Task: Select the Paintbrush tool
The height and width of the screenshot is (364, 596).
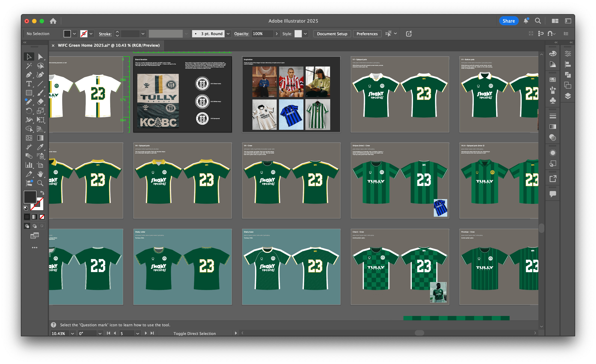Action: [x=40, y=93]
